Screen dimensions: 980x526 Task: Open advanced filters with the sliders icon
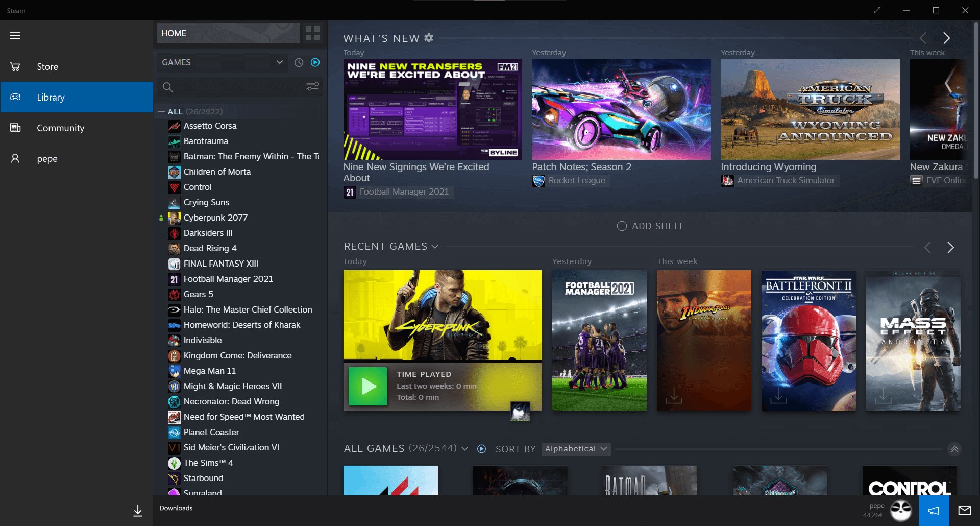(312, 87)
